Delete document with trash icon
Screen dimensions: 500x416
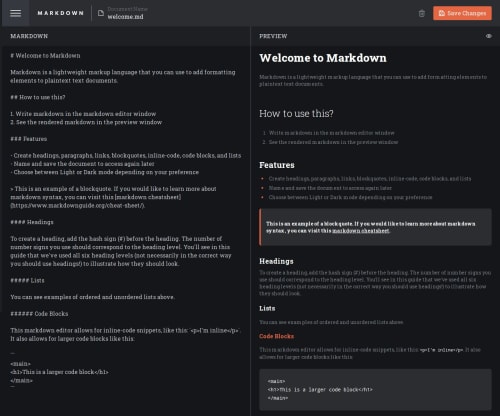coord(422,13)
